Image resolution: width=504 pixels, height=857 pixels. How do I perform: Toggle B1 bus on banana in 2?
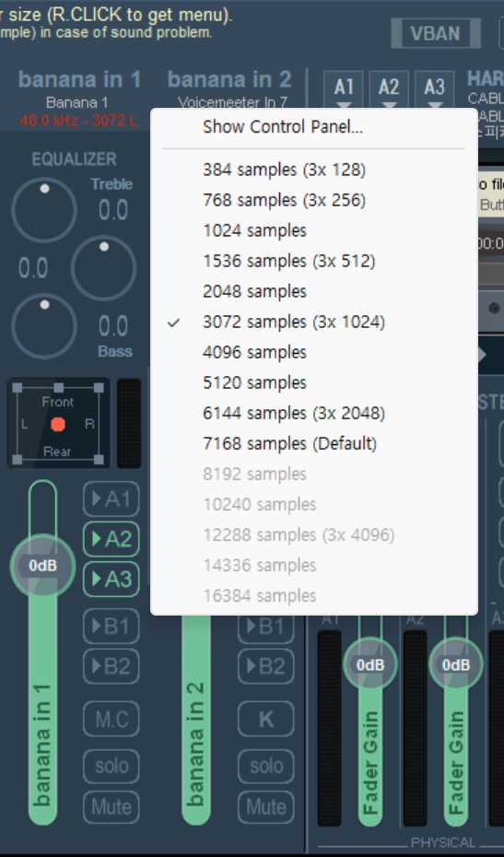(x=266, y=627)
